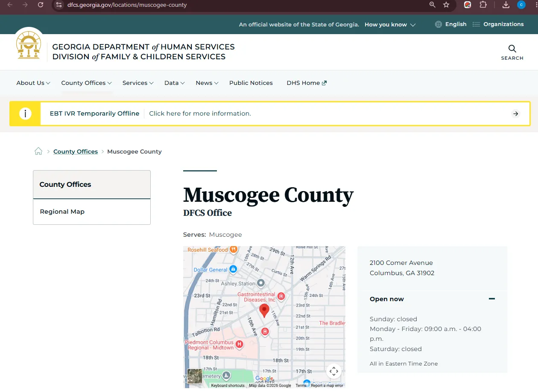The image size is (538, 392).
Task: Click Columbus, GA 31902 text
Action: tap(402, 273)
